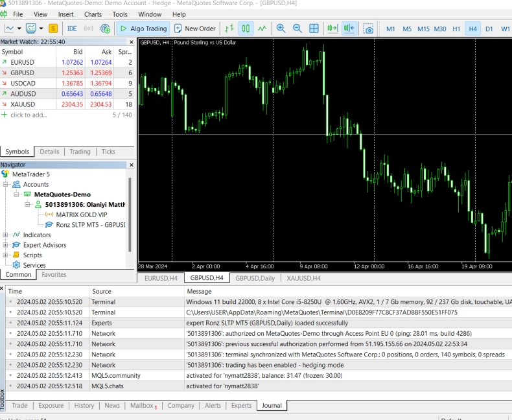Click the Navigator panel vertical scrollbar
The height and width of the screenshot is (420, 512).
point(130,214)
